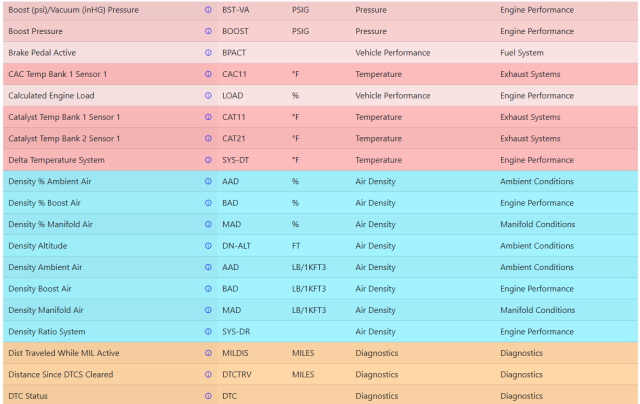Select the Boost (psi)/Vacuum (inHG) Pressure row
Screen dimensions: 640x404
(x=320, y=10)
